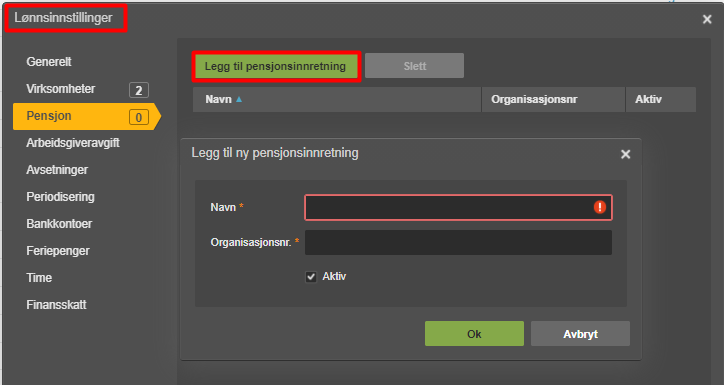The image size is (724, 385).
Task: Click the Aktiv column header
Action: 661,99
